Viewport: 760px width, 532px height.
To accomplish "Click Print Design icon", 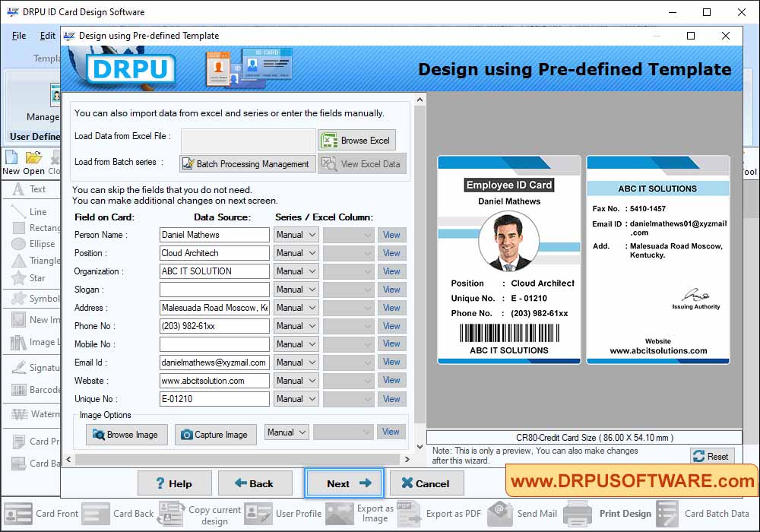I will [607, 514].
